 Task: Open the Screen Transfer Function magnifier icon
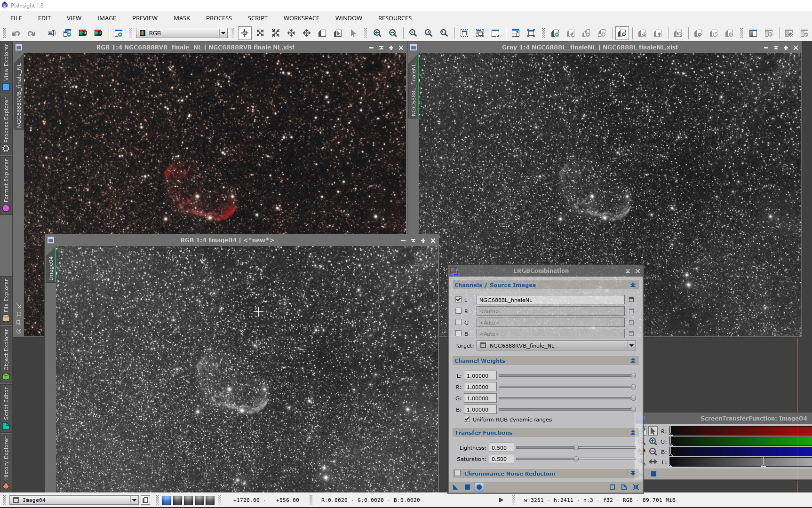[x=622, y=33]
